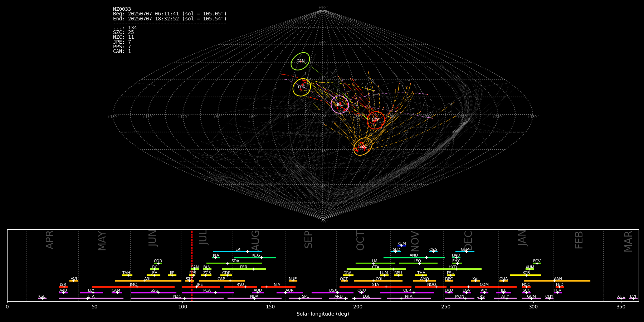Click the red dashed current solar longitude line
The width and height of the screenshot is (644, 322).
click(x=192, y=265)
